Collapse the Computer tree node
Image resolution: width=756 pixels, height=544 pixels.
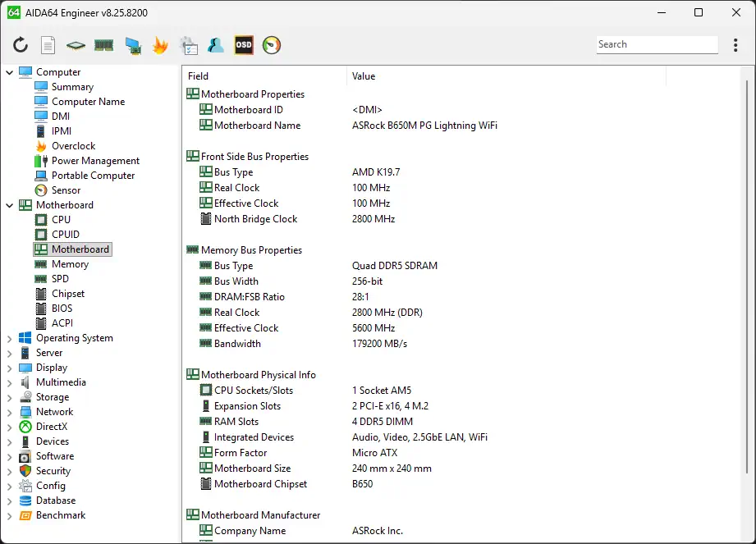pos(9,72)
